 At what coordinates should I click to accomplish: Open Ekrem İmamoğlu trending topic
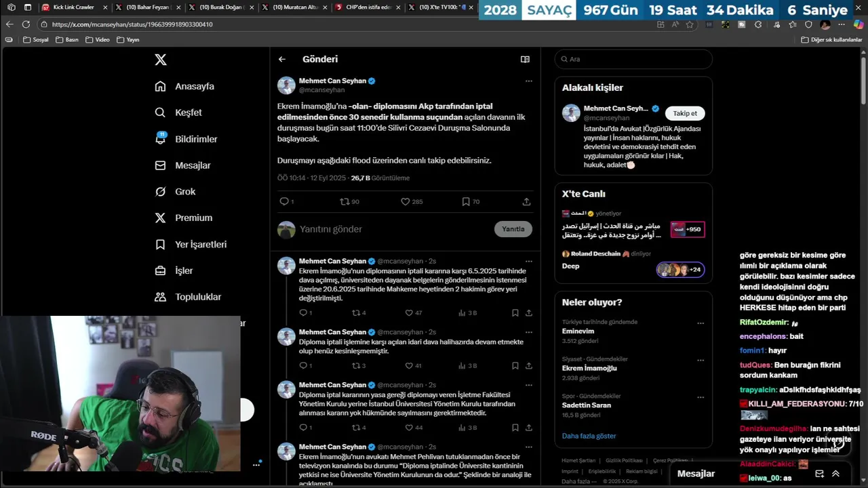click(x=589, y=368)
